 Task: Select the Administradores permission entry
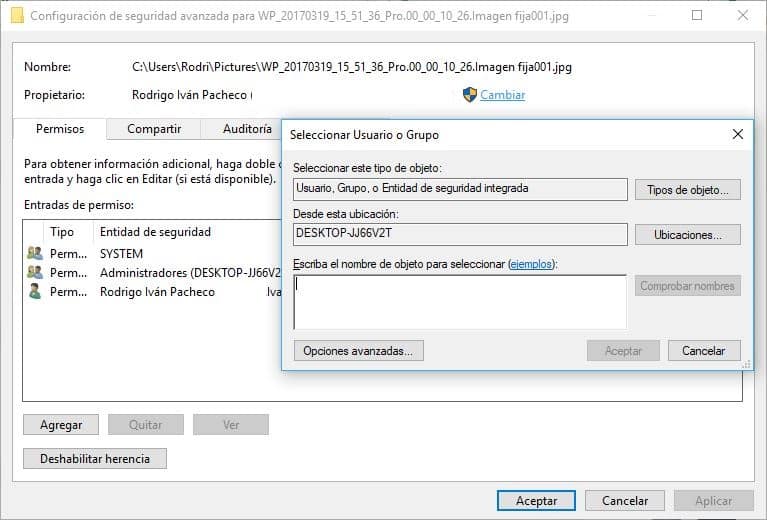click(153, 272)
